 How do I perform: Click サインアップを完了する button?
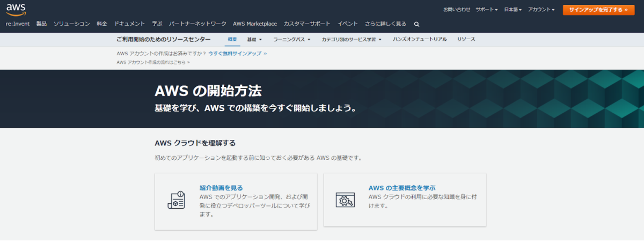click(x=598, y=10)
